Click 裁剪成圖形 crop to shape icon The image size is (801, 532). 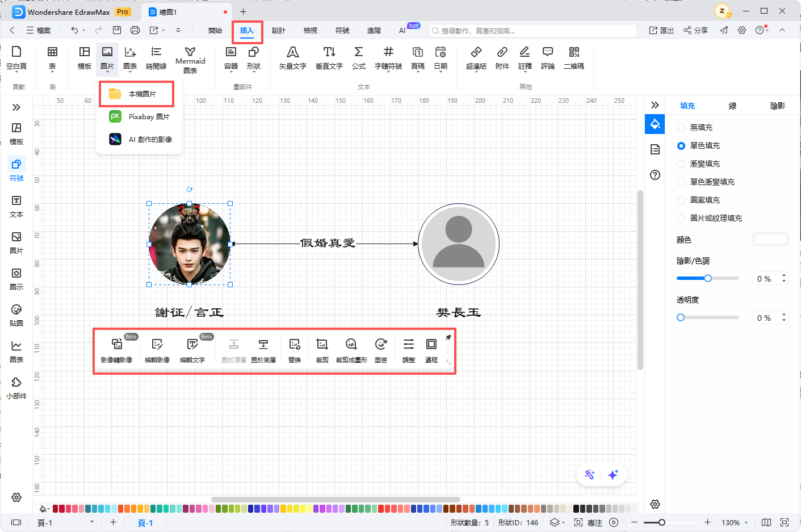351,350
